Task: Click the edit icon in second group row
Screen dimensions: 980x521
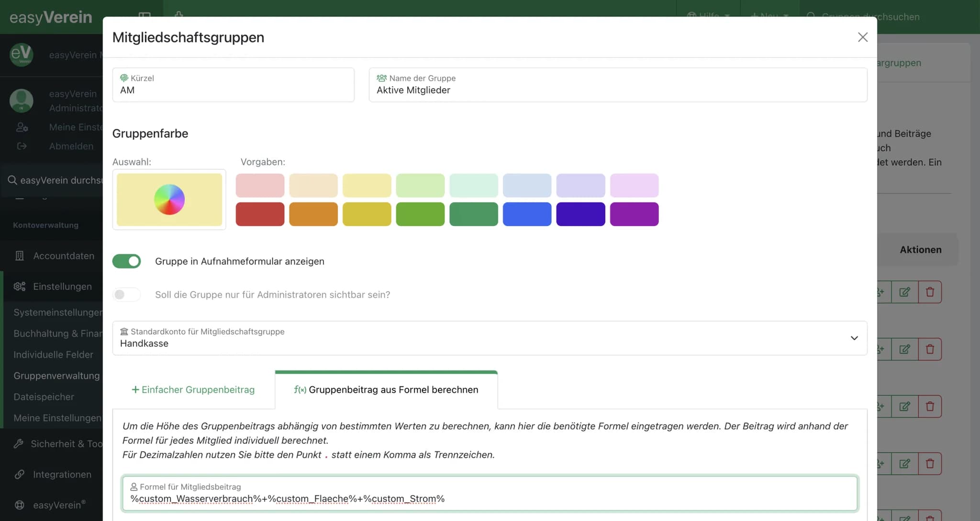Action: (x=904, y=349)
